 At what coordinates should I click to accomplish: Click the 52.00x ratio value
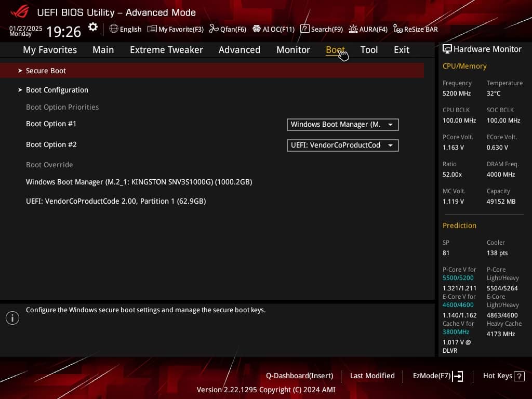[x=452, y=175]
